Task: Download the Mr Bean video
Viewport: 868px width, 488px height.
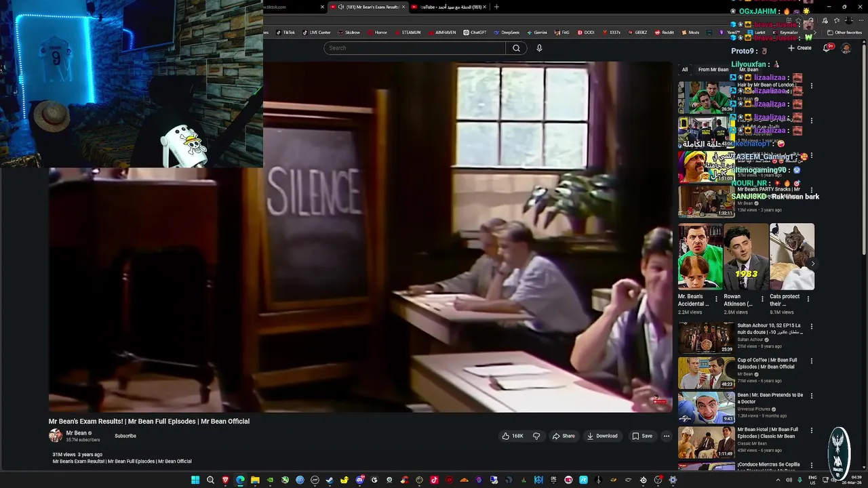Action: (x=602, y=436)
